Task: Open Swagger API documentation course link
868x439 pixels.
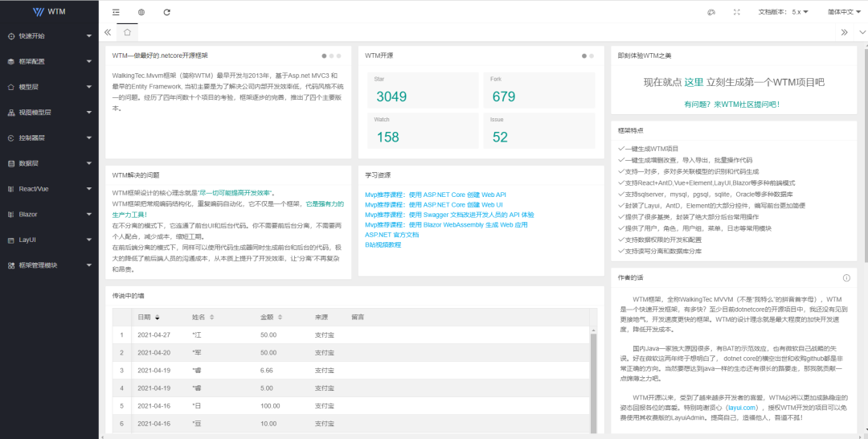Action: [449, 215]
